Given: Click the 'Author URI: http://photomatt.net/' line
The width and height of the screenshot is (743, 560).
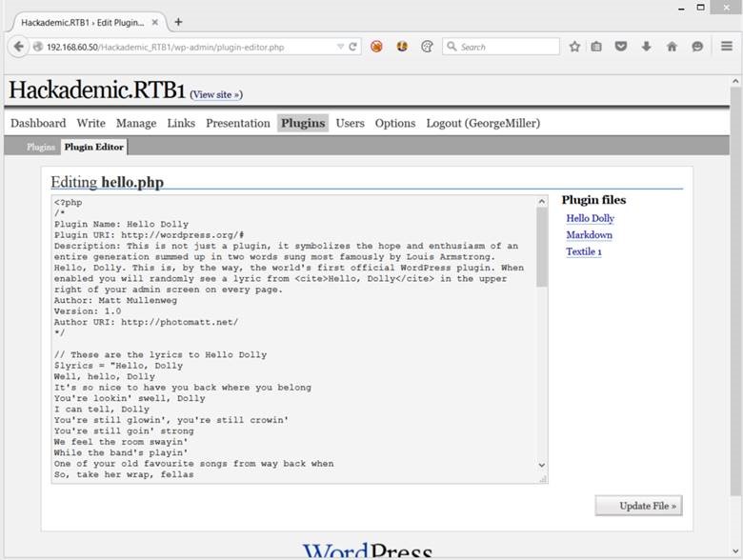Looking at the screenshot, I should coord(147,322).
